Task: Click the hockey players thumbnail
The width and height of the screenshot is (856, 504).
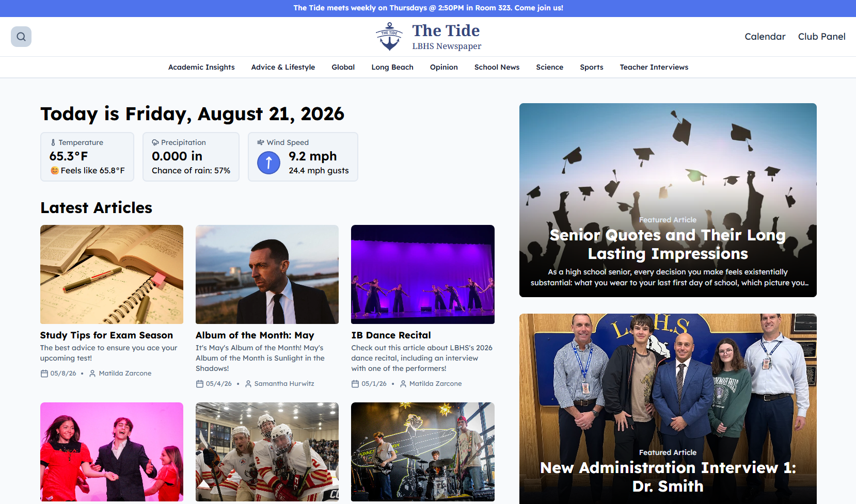Action: pos(267,452)
